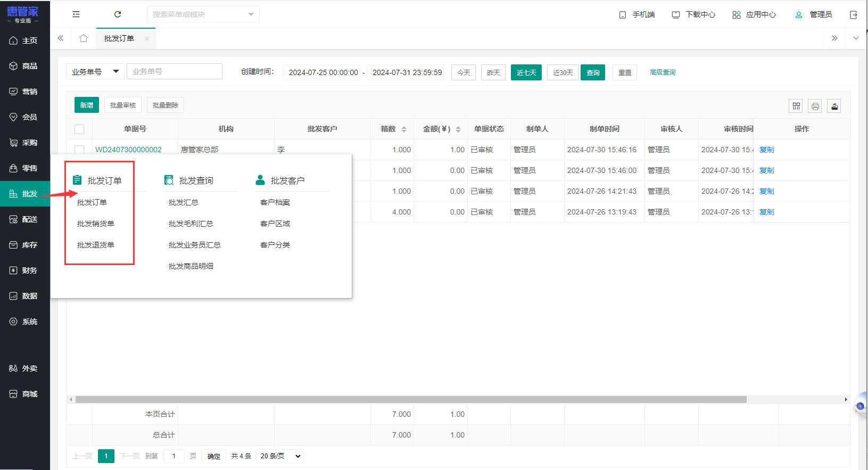Screen dimensions: 868x470
Task: Click the green 新增 button
Action: pyautogui.click(x=87, y=105)
